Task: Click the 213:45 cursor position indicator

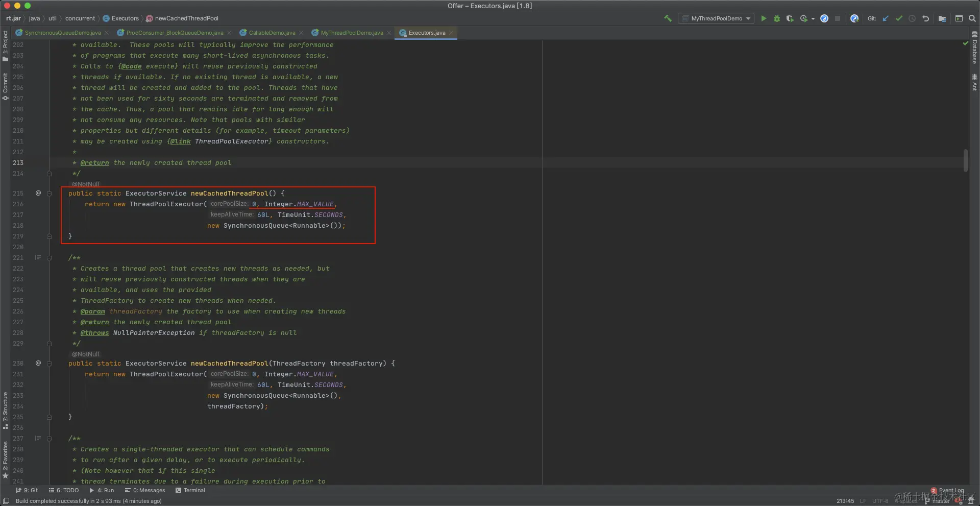Action: [845, 501]
